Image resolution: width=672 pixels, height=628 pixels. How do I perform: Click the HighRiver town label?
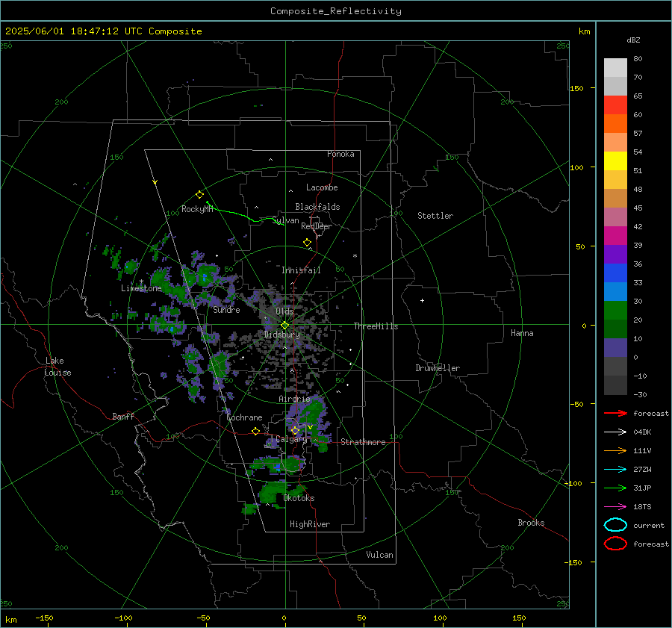click(x=310, y=524)
